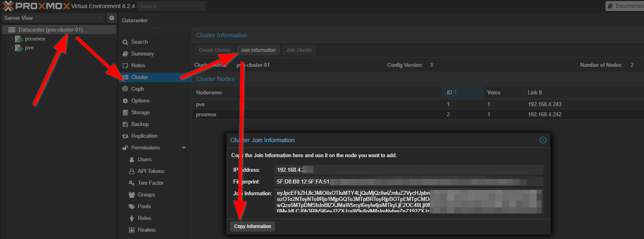The width and height of the screenshot is (644, 239).
Task: Click the proxmox node icon in the tree
Action: tap(19, 39)
